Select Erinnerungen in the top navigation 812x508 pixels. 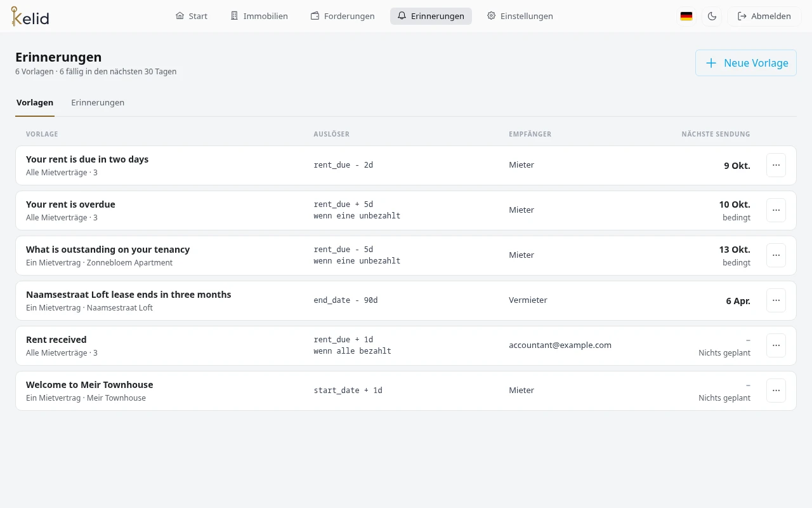pyautogui.click(x=431, y=17)
